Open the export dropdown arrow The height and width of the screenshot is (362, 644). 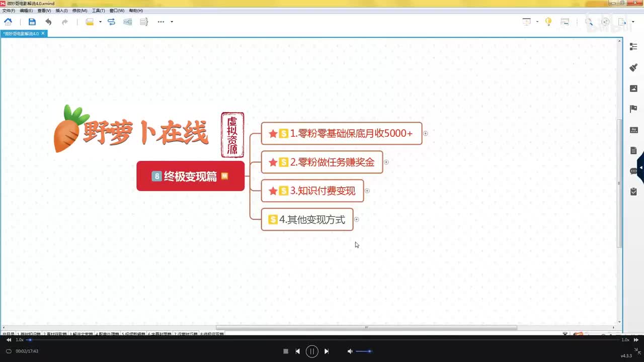[632, 22]
